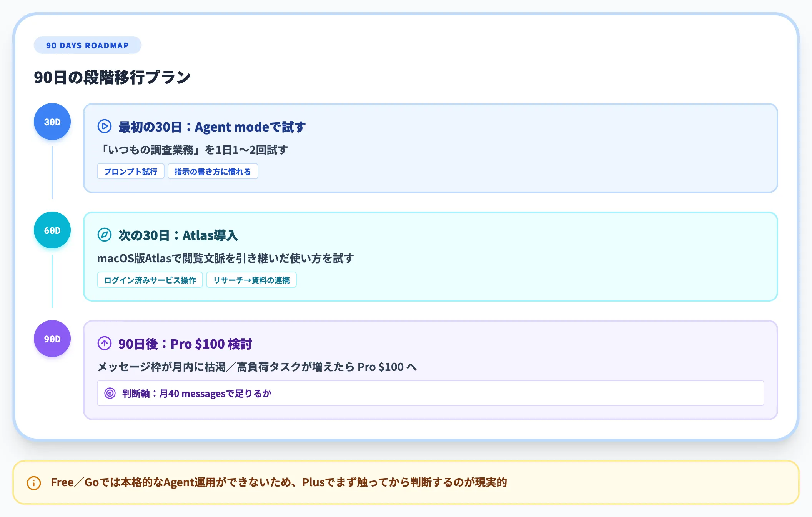Select the 30D timeline marker
The height and width of the screenshot is (517, 812).
click(x=52, y=122)
